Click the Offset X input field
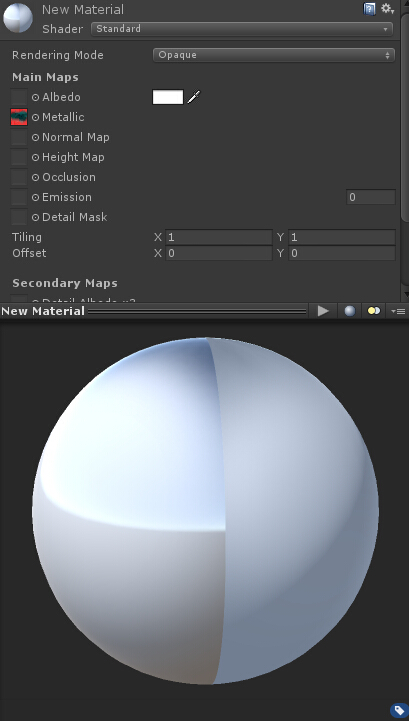409x721 pixels. [x=219, y=253]
